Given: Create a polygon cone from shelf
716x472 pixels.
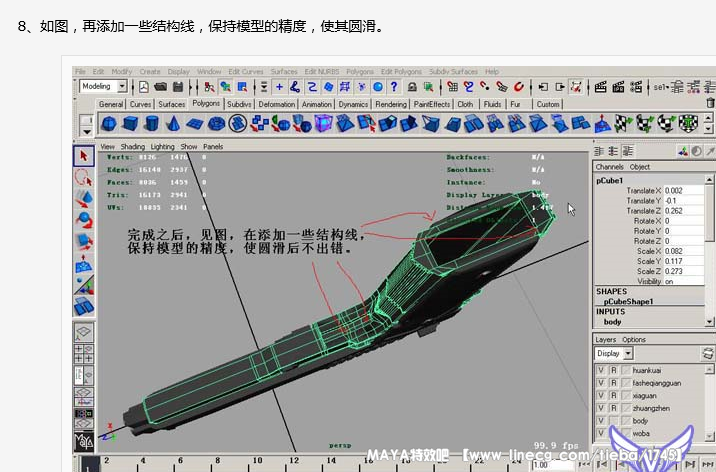Looking at the screenshot, I should click(173, 123).
